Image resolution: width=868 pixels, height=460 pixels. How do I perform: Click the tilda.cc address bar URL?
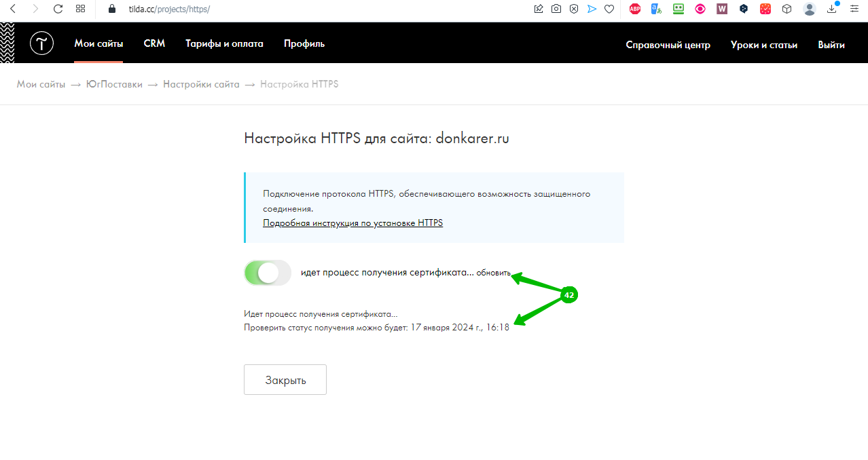(169, 9)
